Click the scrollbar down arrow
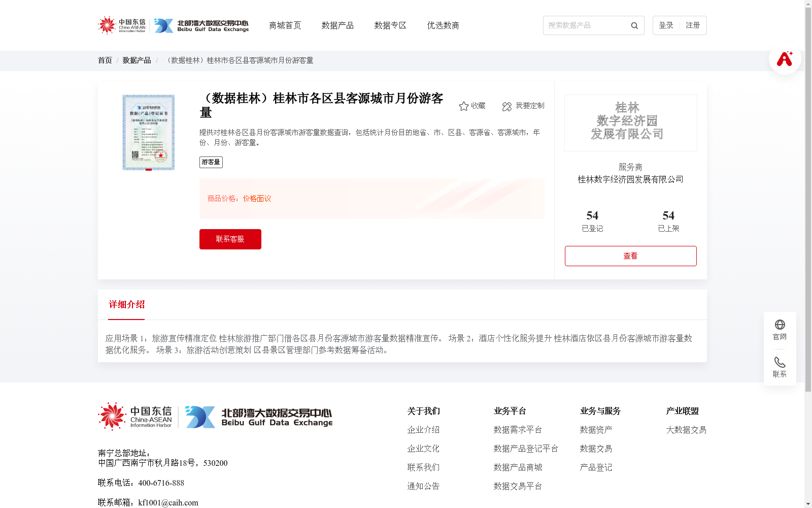Viewport: 812px width, 508px height. [808, 504]
